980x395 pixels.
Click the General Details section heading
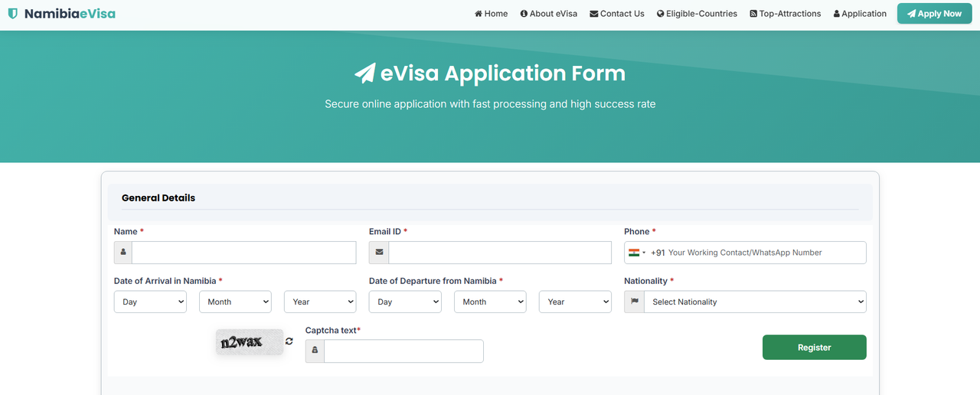click(158, 197)
